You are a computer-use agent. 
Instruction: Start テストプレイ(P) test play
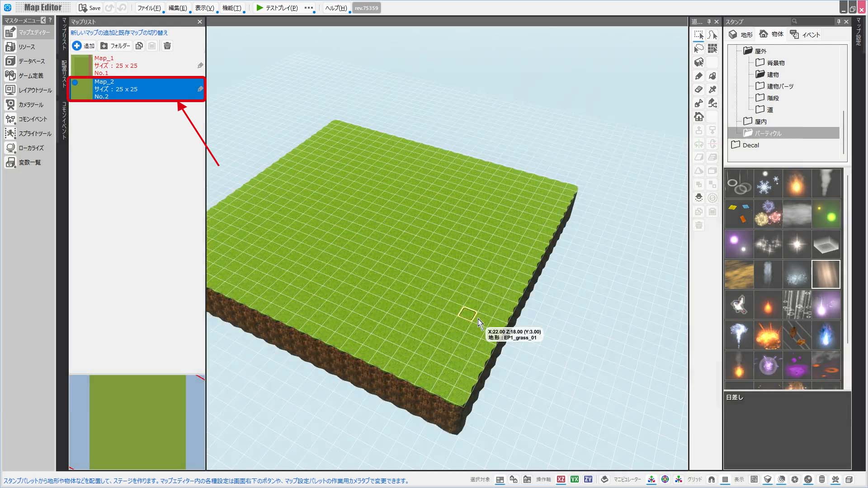pyautogui.click(x=277, y=8)
